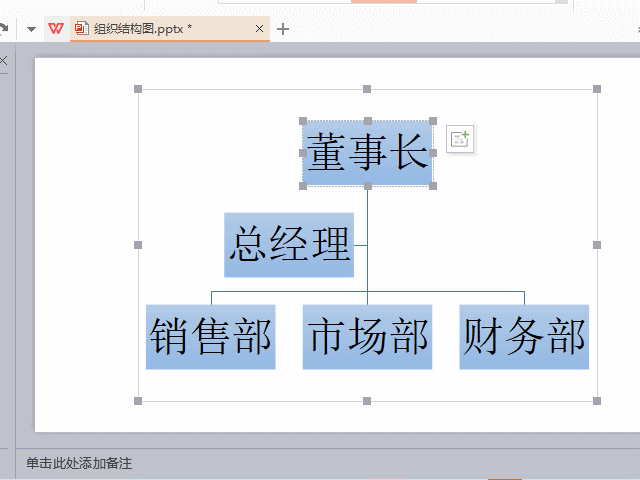Click the PowerPoint file icon on tab
The image size is (640, 480).
[82, 28]
